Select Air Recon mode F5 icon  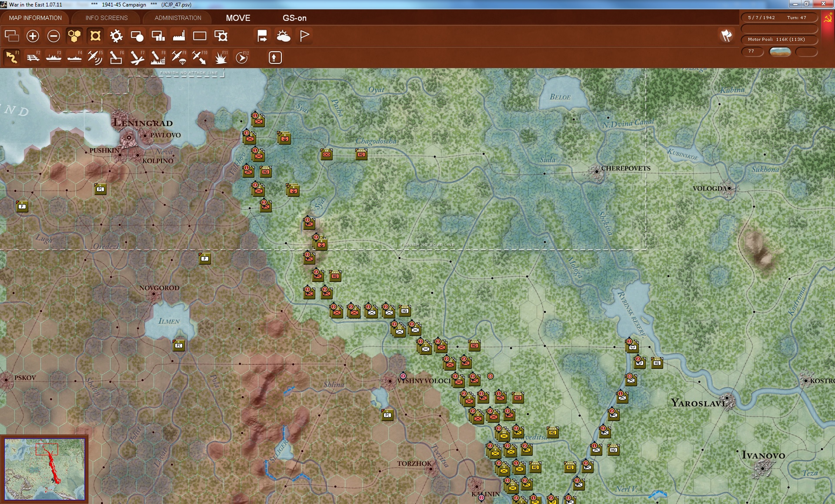[95, 57]
